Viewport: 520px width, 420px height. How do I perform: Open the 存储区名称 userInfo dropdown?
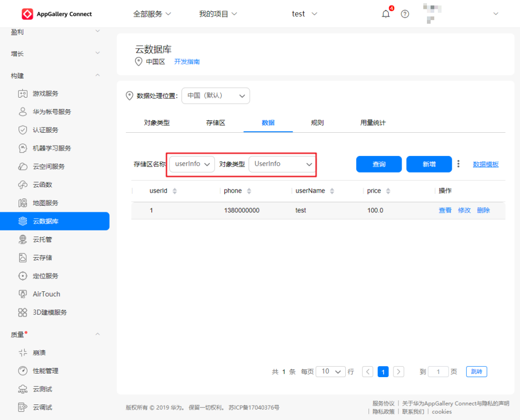pyautogui.click(x=192, y=164)
